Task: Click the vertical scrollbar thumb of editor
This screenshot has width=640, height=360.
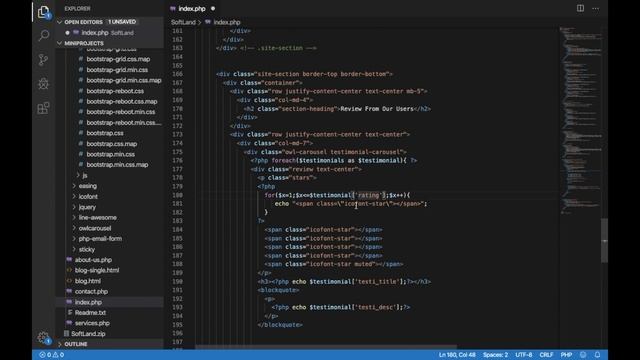Action: [x=604, y=241]
